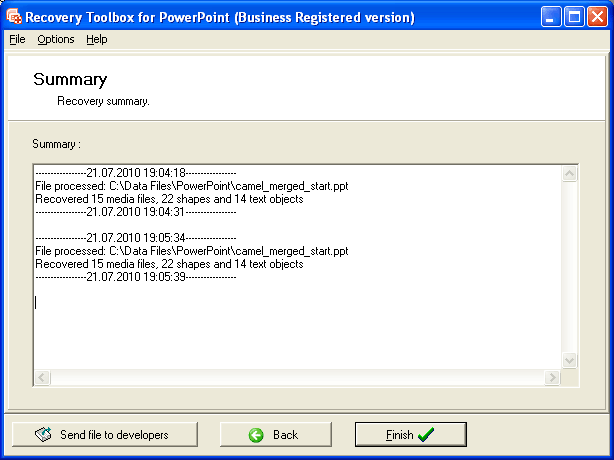614x460 pixels.
Task: Click first 'Recovered 15 media files' line
Action: [x=169, y=199]
